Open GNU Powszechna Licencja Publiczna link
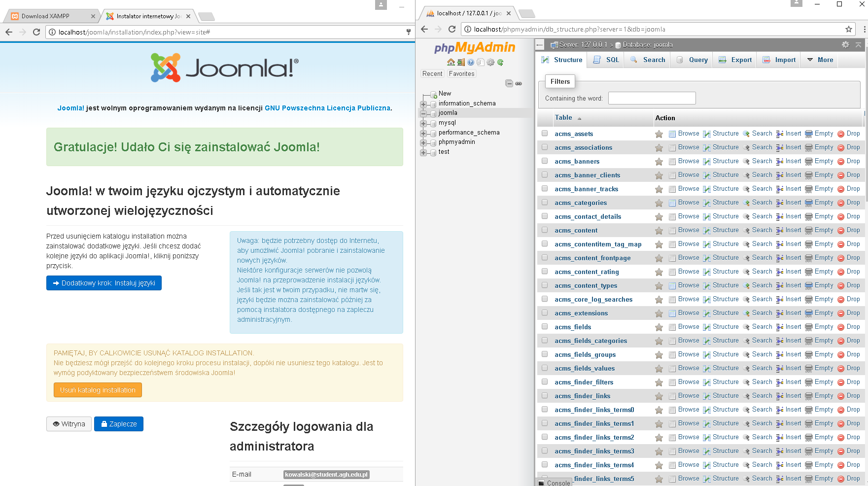Viewport: 868px width, 486px height. 327,108
